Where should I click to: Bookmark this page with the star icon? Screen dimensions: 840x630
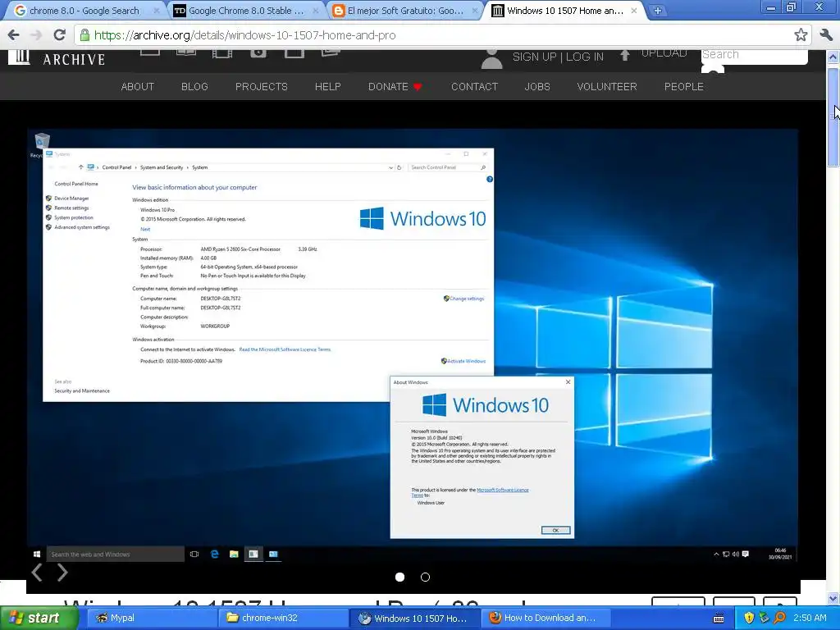[801, 35]
